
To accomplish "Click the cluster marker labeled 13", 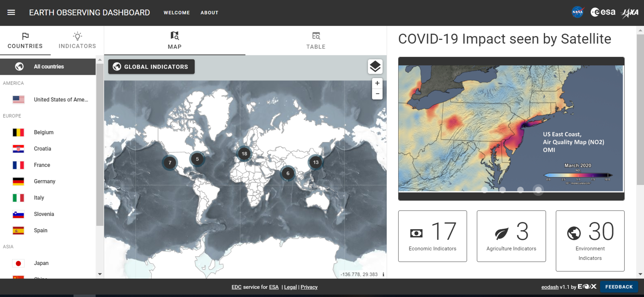I will click(316, 162).
